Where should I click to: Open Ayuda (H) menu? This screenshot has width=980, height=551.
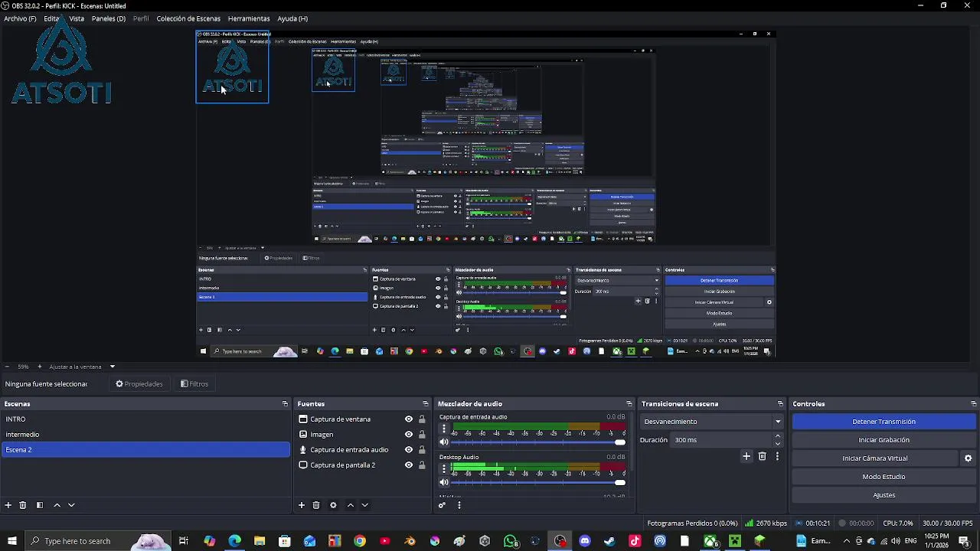click(x=292, y=18)
